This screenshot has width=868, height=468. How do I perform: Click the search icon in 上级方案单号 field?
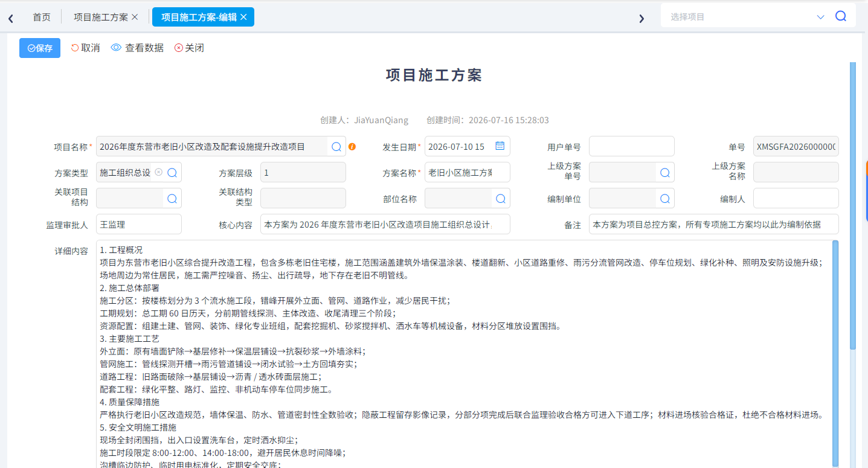tap(664, 173)
